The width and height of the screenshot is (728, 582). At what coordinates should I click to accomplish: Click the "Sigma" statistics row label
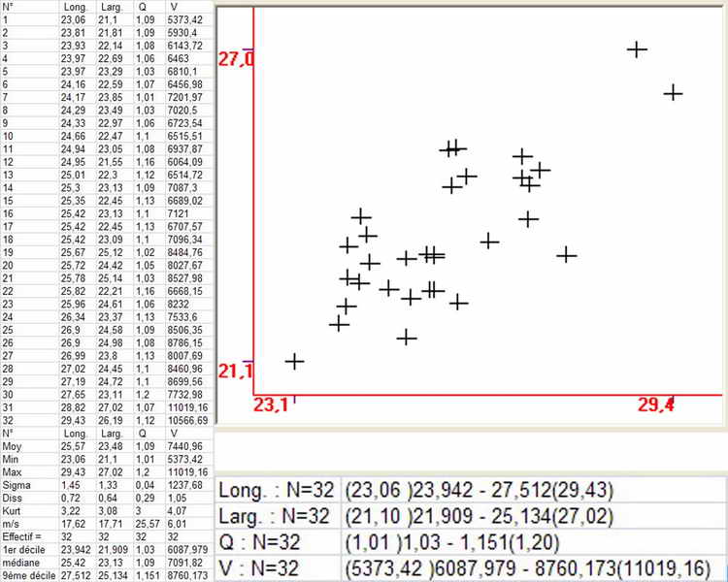[15, 484]
